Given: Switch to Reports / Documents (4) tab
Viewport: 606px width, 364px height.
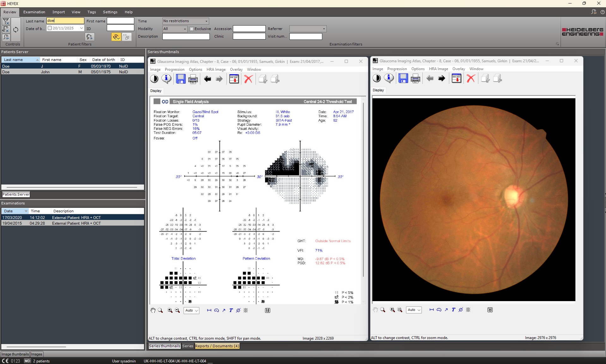Looking at the screenshot, I should [x=217, y=346].
